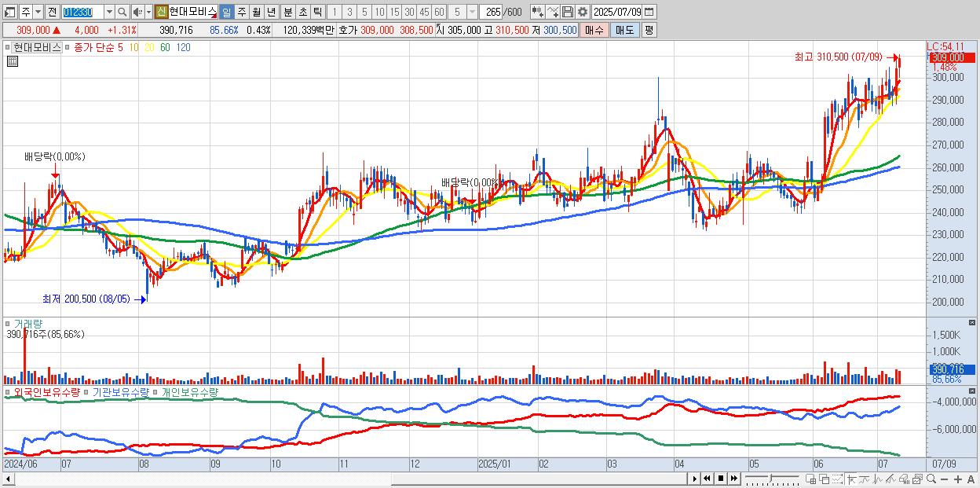
Task: Switch to 초 second chart period
Action: point(302,12)
